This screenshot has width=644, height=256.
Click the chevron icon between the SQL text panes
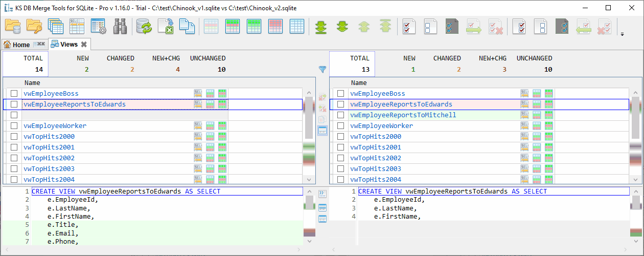click(x=323, y=194)
